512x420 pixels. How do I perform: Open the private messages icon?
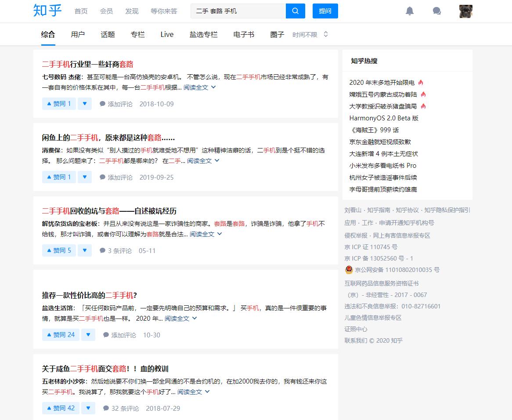point(436,11)
